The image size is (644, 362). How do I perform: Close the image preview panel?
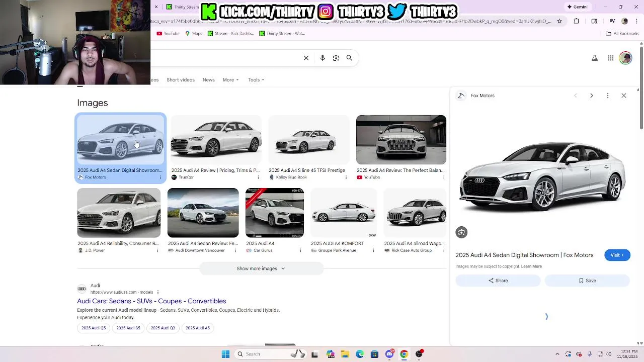point(624,96)
